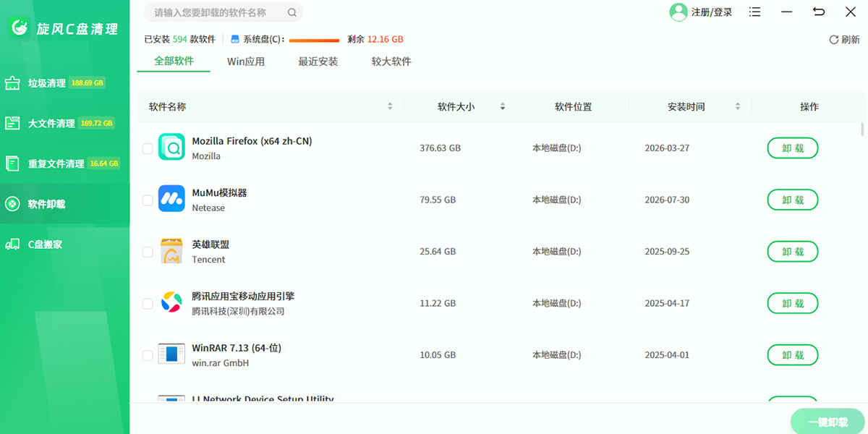The height and width of the screenshot is (434, 868).
Task: Open the hamburger menu icon
Action: tap(755, 12)
